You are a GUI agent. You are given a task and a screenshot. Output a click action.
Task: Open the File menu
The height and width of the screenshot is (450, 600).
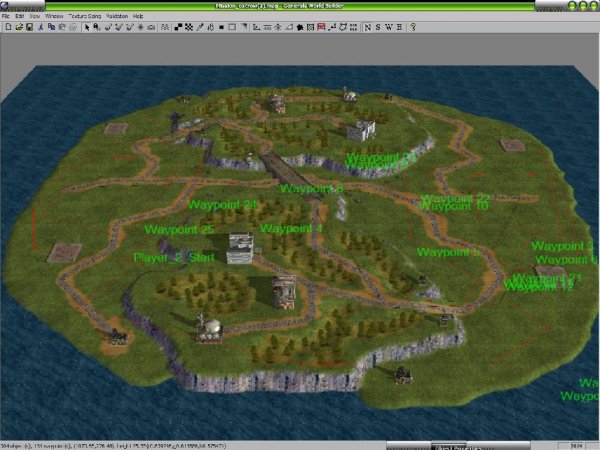5,16
